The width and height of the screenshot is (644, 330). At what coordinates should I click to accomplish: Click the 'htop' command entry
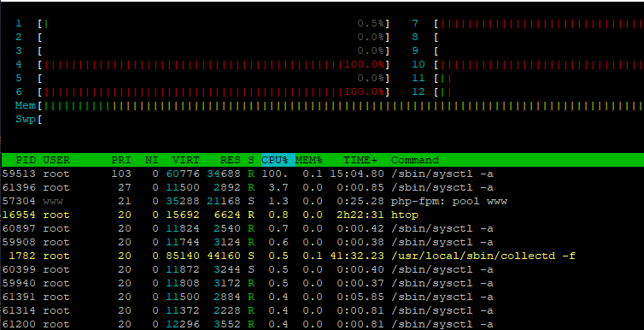[405, 215]
